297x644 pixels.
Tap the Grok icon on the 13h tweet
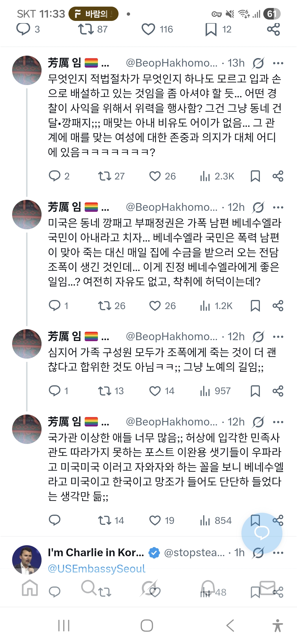[x=258, y=63]
